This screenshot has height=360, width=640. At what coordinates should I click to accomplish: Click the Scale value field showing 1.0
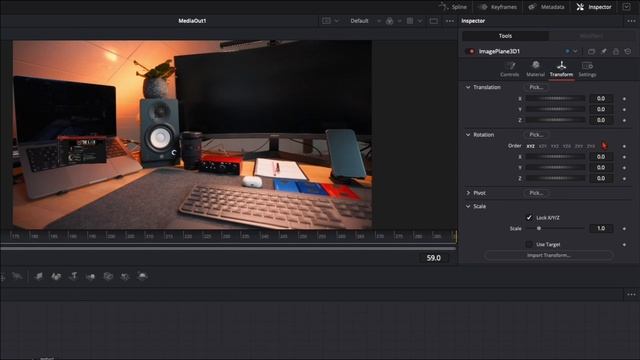[x=601, y=229]
